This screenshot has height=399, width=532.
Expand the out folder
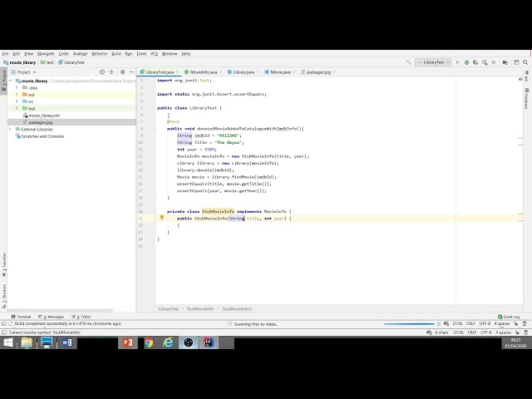click(x=17, y=94)
